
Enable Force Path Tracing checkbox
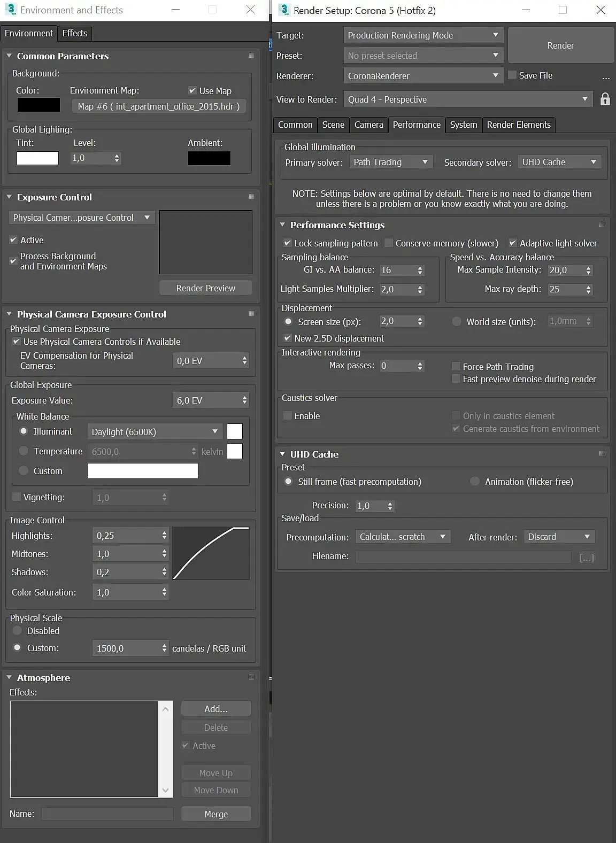tap(456, 366)
